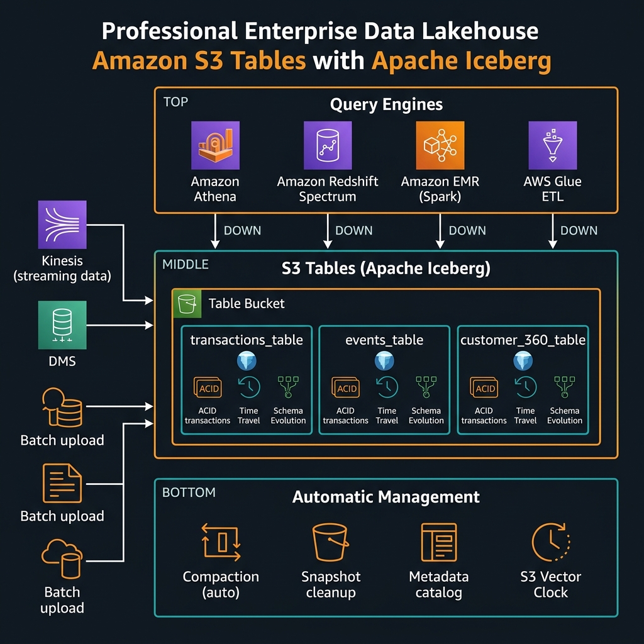Toggle ACID transactions on transactions_table
Viewport: 644px width, 644px height.
[x=208, y=389]
